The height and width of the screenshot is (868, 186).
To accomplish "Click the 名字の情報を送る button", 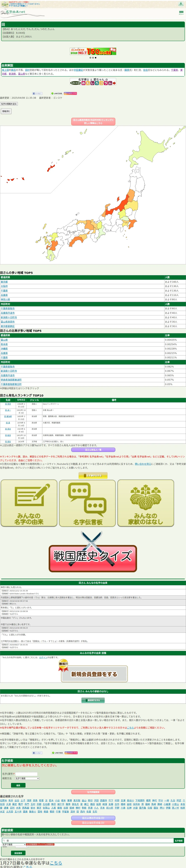I will 9,104.
